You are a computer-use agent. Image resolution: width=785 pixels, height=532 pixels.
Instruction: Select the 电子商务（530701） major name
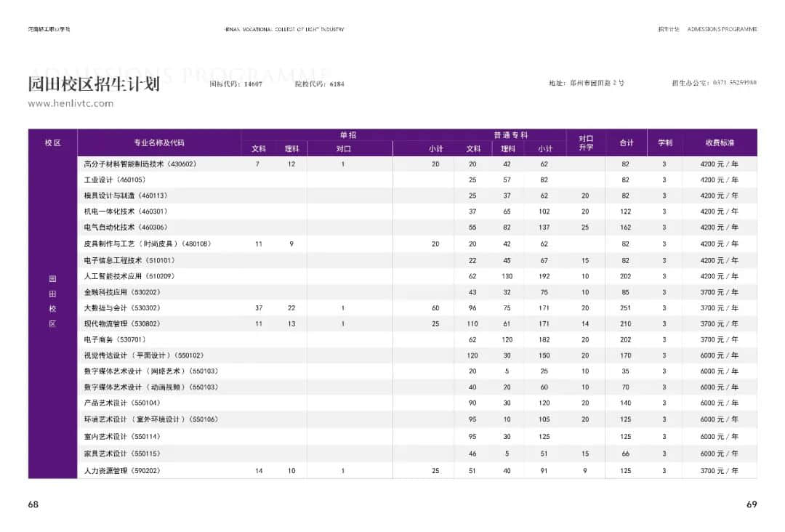tap(115, 340)
